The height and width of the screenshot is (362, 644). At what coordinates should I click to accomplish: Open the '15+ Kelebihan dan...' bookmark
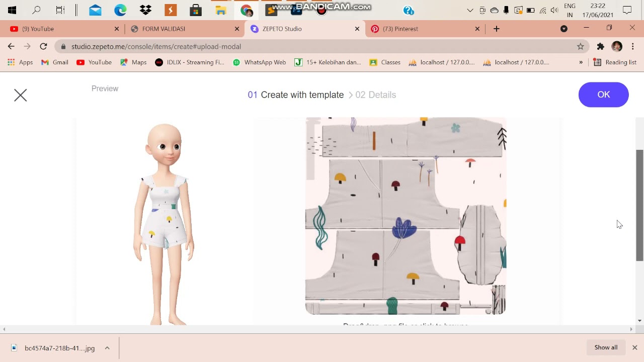tap(328, 62)
